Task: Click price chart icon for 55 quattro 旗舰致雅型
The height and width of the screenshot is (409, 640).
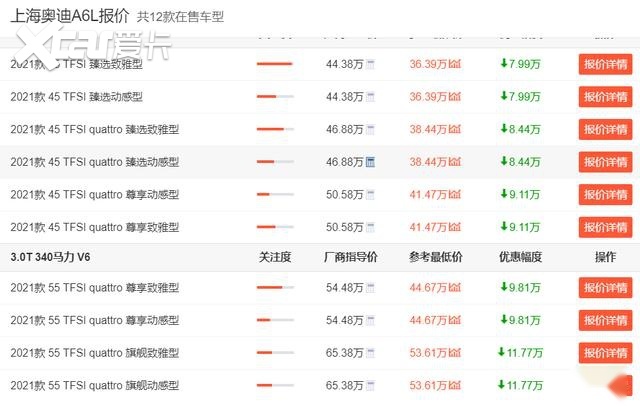Action: pyautogui.click(x=455, y=353)
